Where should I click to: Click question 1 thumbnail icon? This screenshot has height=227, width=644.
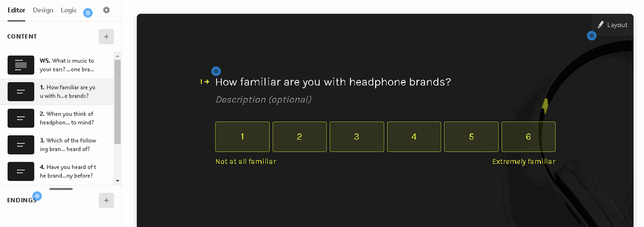point(21,92)
